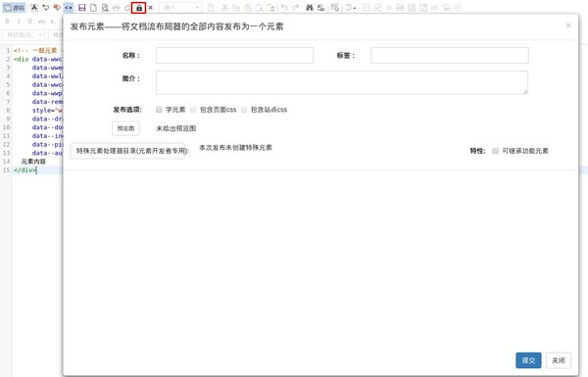Image resolution: width=588 pixels, height=377 pixels.
Task: Click the 发布选项 label
Action: [127, 110]
